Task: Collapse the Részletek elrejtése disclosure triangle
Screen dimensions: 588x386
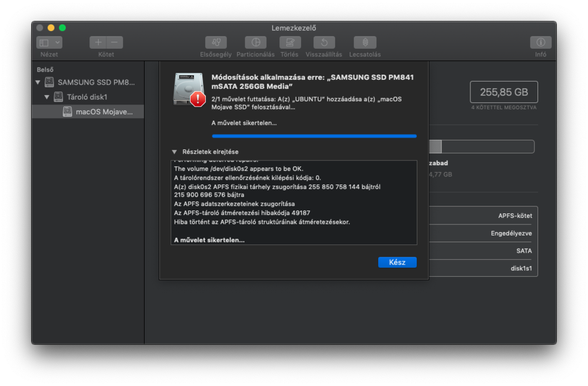Action: pos(175,152)
